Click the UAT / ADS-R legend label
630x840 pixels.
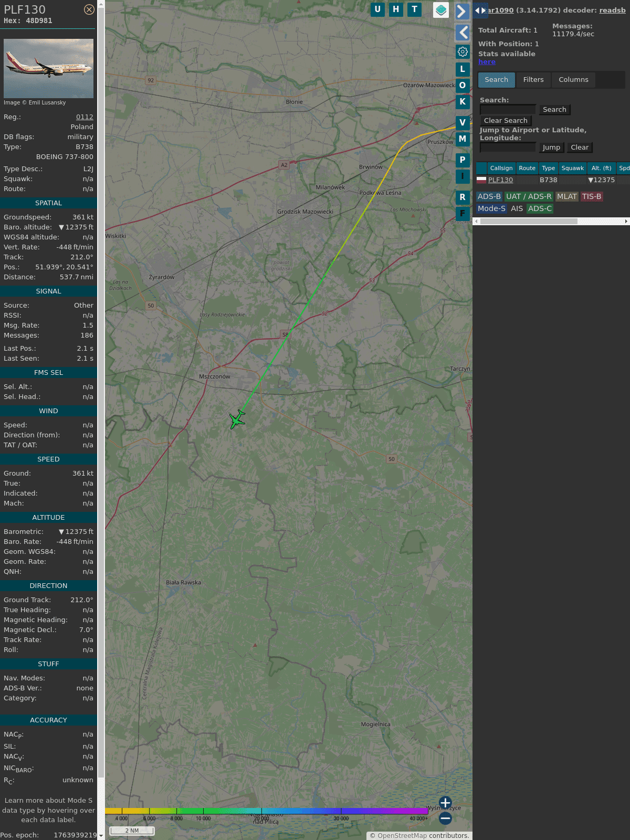tap(529, 196)
